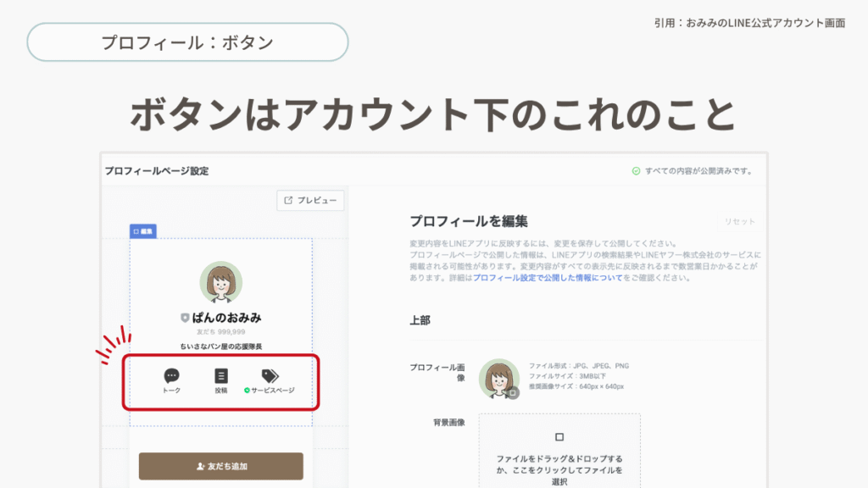
Task: Click the 友だち 999,999 friend count
Action: point(220,332)
